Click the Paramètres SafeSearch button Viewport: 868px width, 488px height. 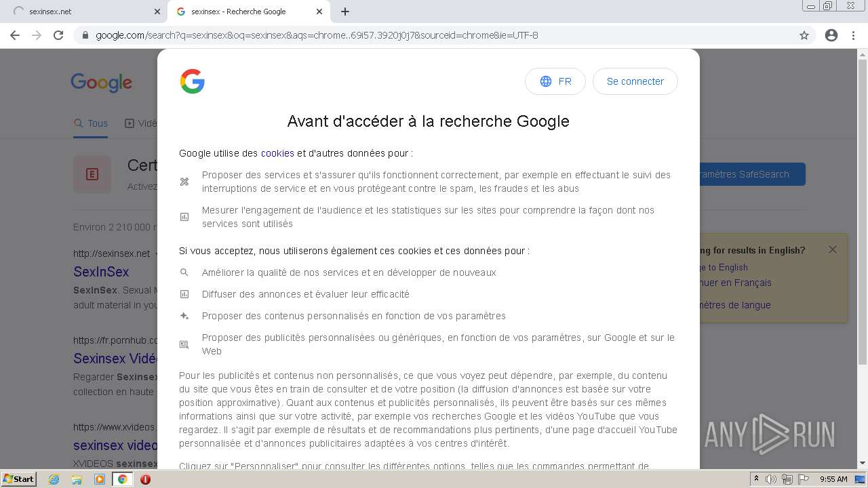click(753, 174)
